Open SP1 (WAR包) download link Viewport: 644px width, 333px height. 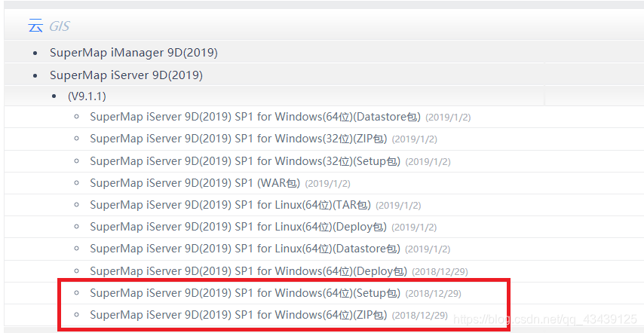pos(195,183)
